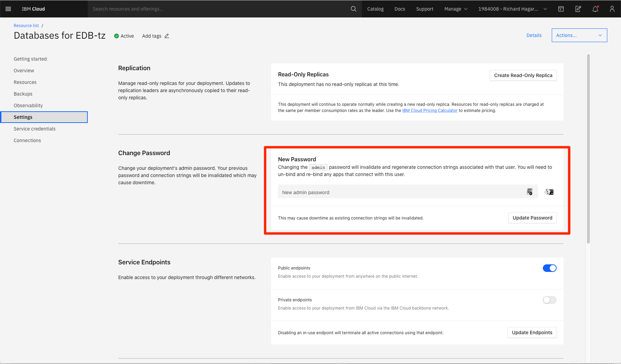Image resolution: width=621 pixels, height=364 pixels.
Task: Open the IBM Cloud Pricing Calculator link
Action: click(x=430, y=111)
